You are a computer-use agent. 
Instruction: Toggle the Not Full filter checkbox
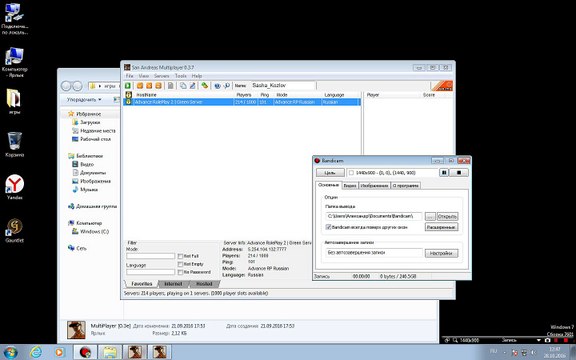180,256
